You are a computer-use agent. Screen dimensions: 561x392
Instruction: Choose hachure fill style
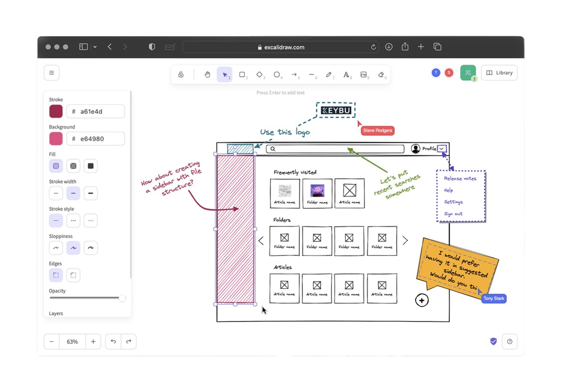point(56,166)
